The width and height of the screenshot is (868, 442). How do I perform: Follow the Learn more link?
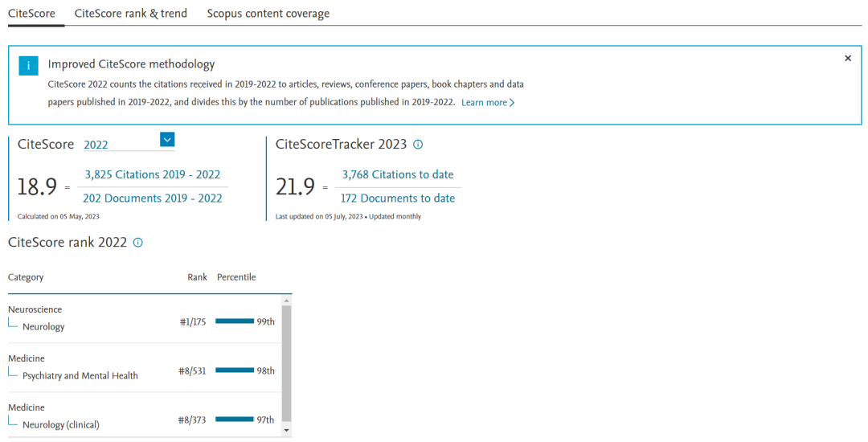[488, 102]
